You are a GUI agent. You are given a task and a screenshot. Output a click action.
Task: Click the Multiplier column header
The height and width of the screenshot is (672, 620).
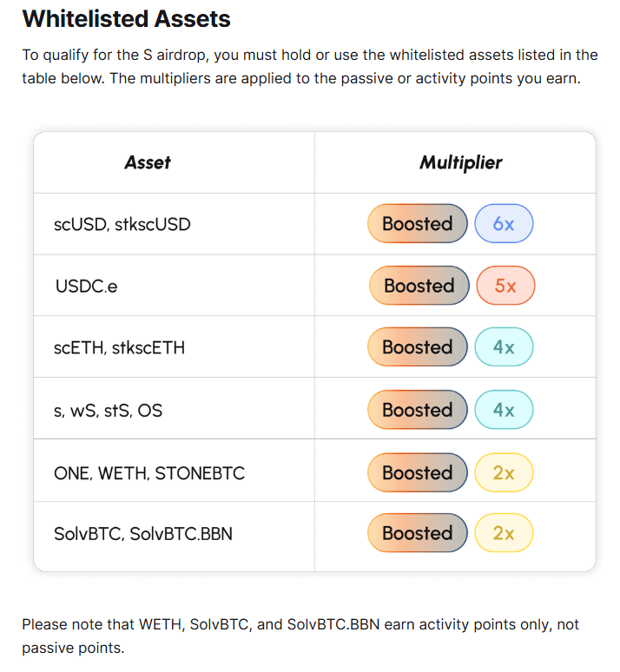(460, 162)
